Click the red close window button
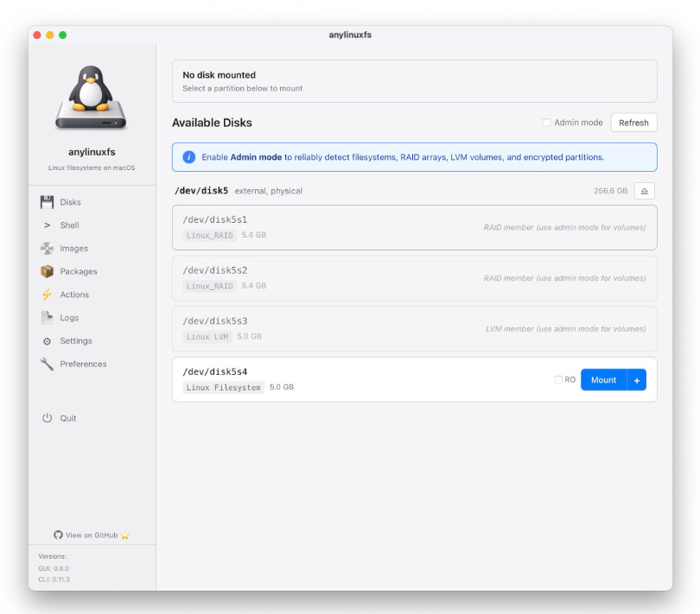 pyautogui.click(x=37, y=35)
